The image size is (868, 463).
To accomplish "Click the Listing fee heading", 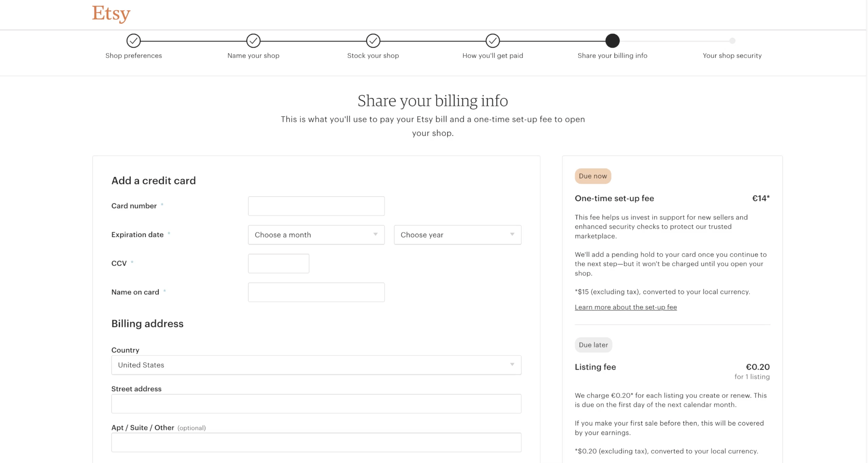I will point(595,367).
